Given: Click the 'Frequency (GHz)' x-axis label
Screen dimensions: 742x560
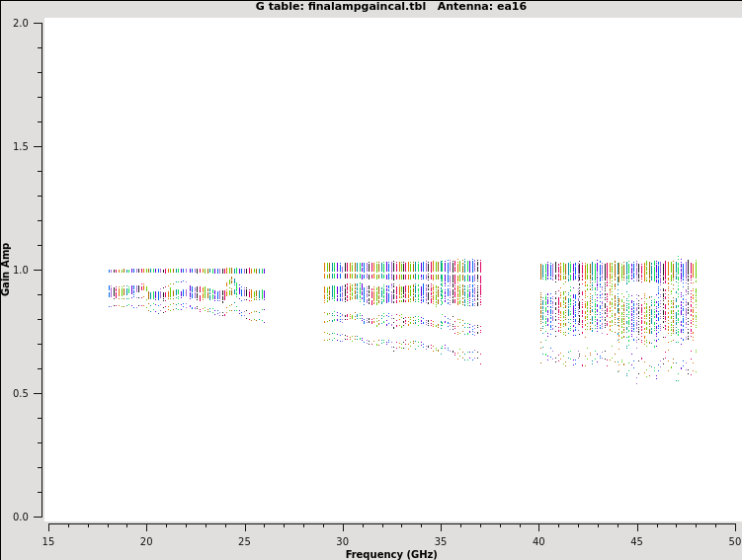Looking at the screenshot, I should point(391,554).
